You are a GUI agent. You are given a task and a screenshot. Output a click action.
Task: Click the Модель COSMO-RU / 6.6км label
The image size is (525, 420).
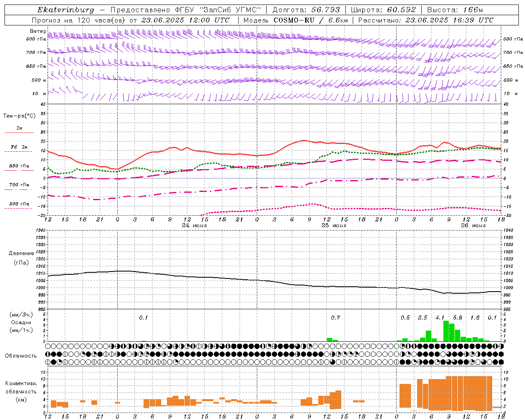pos(296,20)
